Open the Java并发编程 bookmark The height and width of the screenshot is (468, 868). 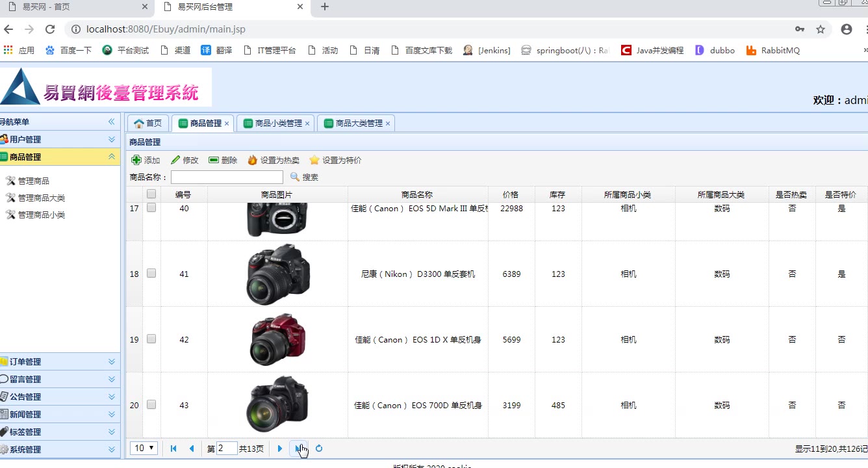pos(652,50)
